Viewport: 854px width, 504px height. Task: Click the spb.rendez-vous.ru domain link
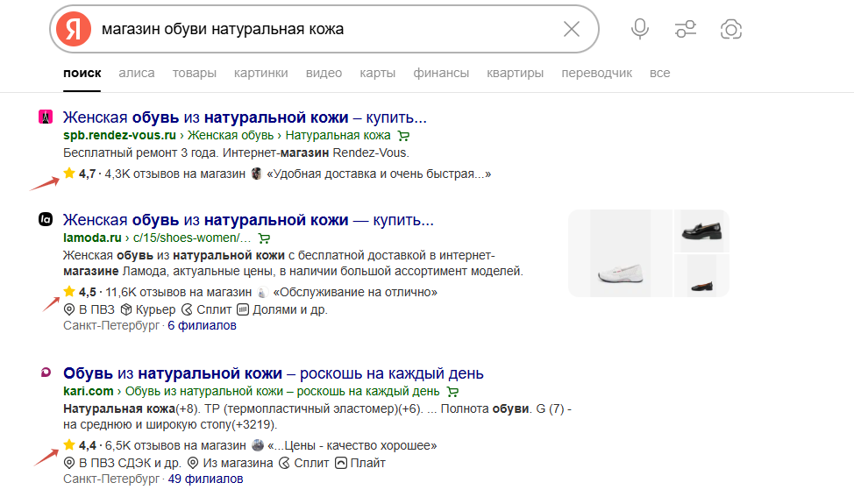119,135
